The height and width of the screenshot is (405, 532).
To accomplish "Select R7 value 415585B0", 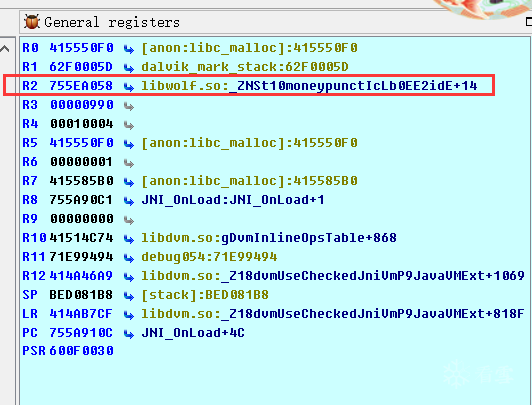I will (81, 181).
